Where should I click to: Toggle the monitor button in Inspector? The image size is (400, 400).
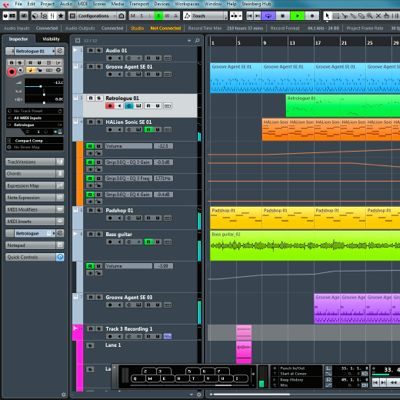(21, 70)
